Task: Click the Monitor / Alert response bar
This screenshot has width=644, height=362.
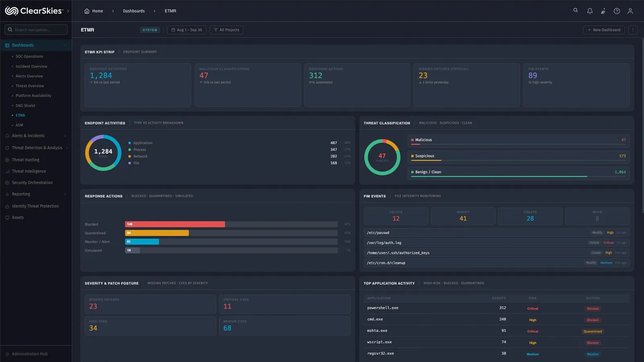Action: 142,242
